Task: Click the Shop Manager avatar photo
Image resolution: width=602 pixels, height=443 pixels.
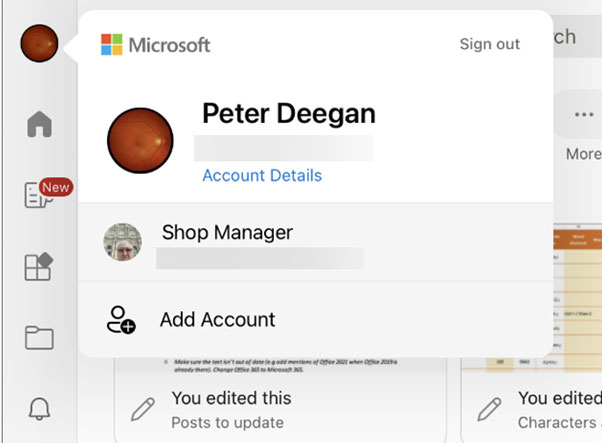Action: 123,242
